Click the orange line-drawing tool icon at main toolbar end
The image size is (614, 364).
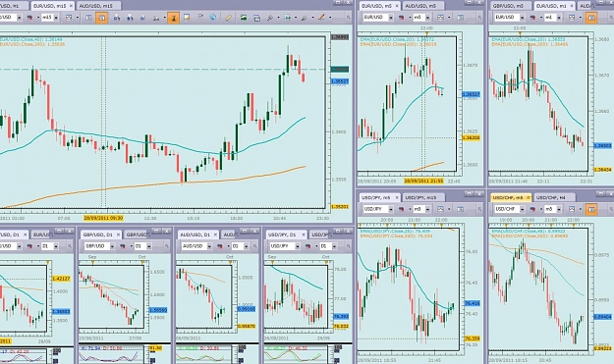coord(321,18)
